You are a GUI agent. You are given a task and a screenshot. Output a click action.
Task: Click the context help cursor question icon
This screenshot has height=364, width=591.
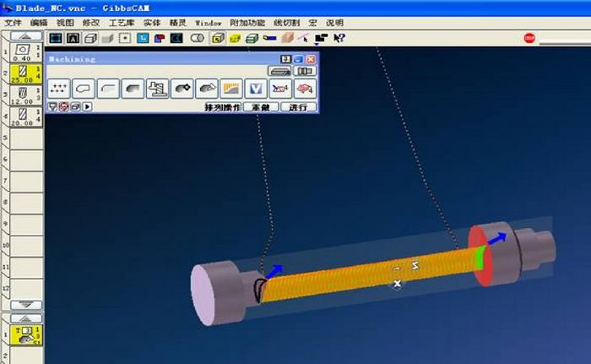[339, 38]
